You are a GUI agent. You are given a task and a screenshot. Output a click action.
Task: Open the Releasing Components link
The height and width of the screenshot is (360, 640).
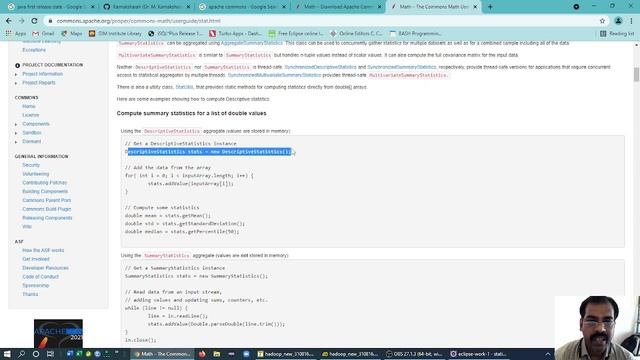click(x=47, y=218)
